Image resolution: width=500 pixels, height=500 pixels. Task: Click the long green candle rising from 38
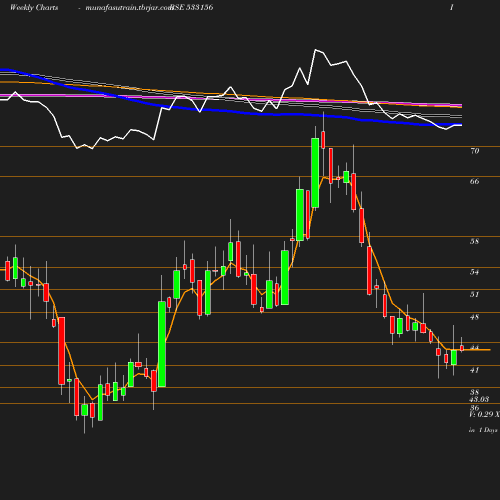coord(162,344)
